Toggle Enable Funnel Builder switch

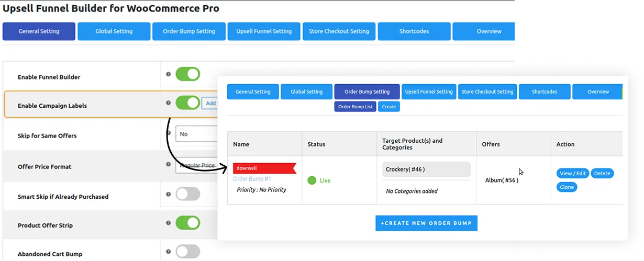[x=187, y=74]
